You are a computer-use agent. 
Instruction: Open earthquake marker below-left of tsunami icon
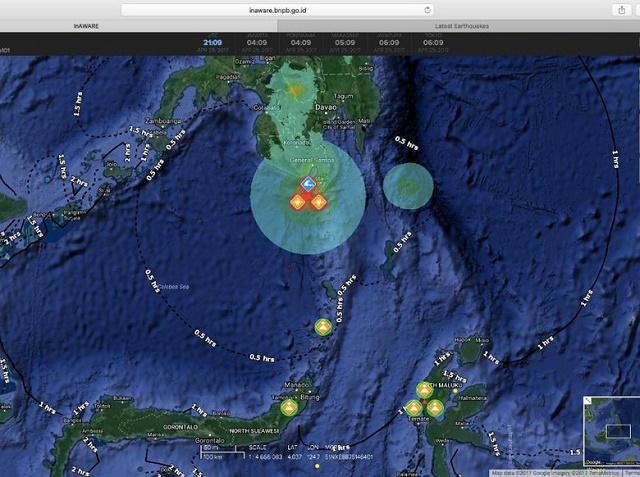[x=298, y=202]
